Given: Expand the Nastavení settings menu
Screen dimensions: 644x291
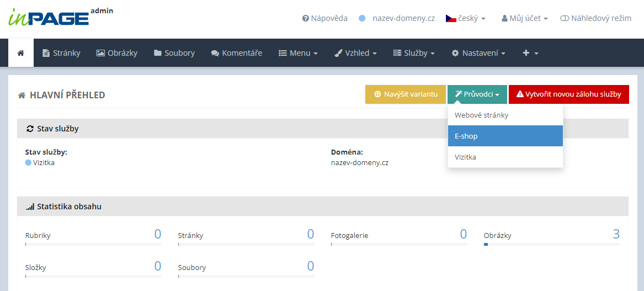Looking at the screenshot, I should [478, 53].
